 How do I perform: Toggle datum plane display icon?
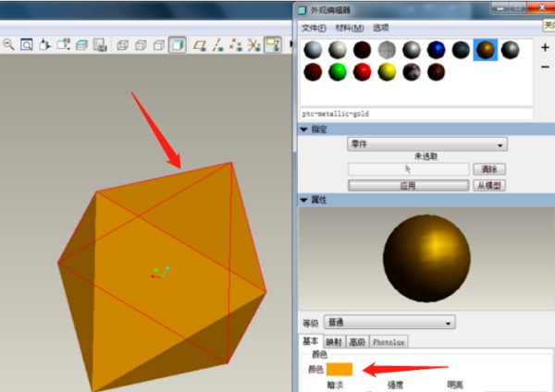coord(199,44)
